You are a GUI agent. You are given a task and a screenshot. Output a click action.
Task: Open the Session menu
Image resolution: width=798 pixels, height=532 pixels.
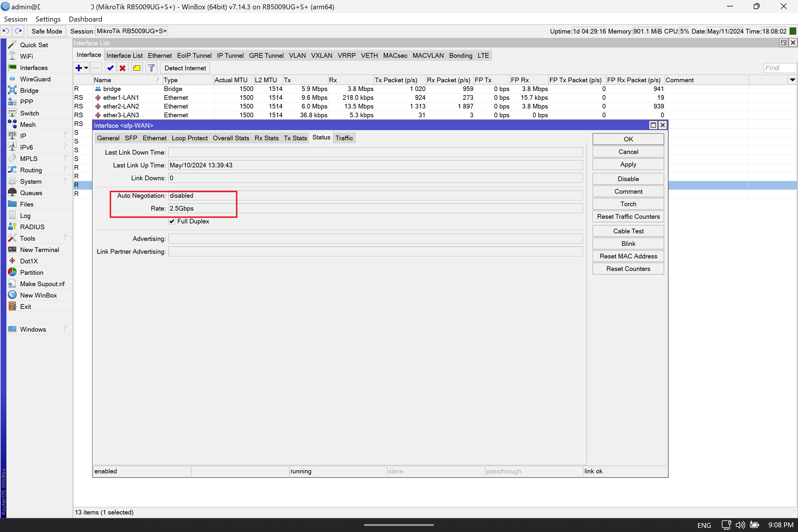pyautogui.click(x=16, y=19)
